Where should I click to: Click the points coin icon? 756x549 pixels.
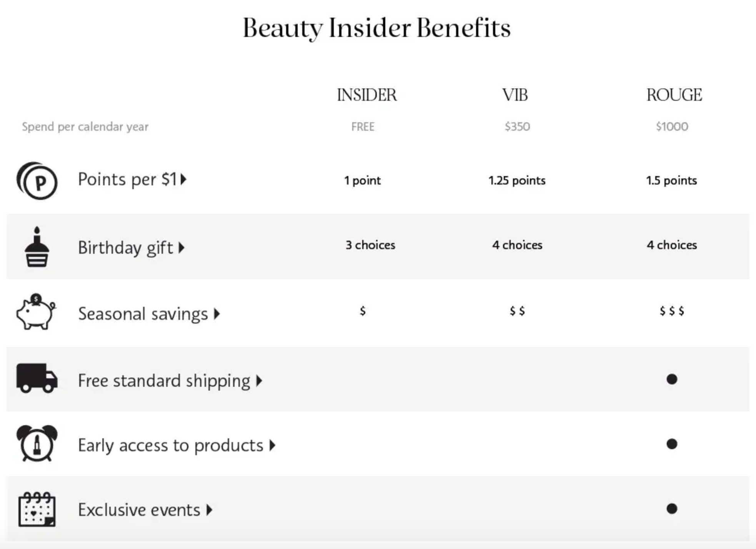pos(37,181)
